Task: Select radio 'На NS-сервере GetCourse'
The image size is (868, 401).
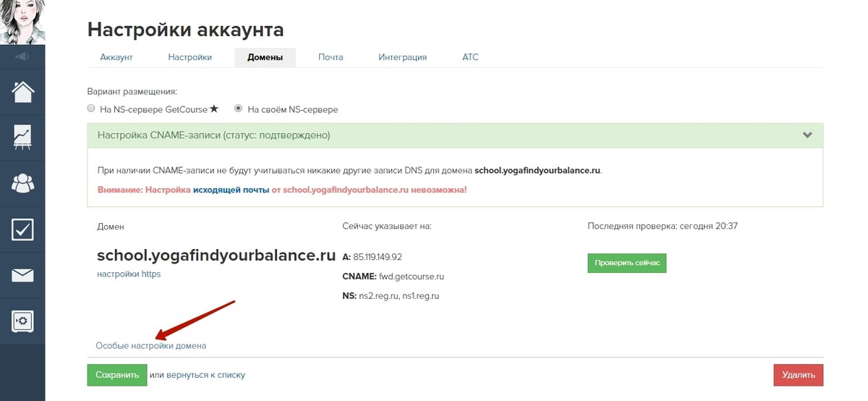Action: 90,109
